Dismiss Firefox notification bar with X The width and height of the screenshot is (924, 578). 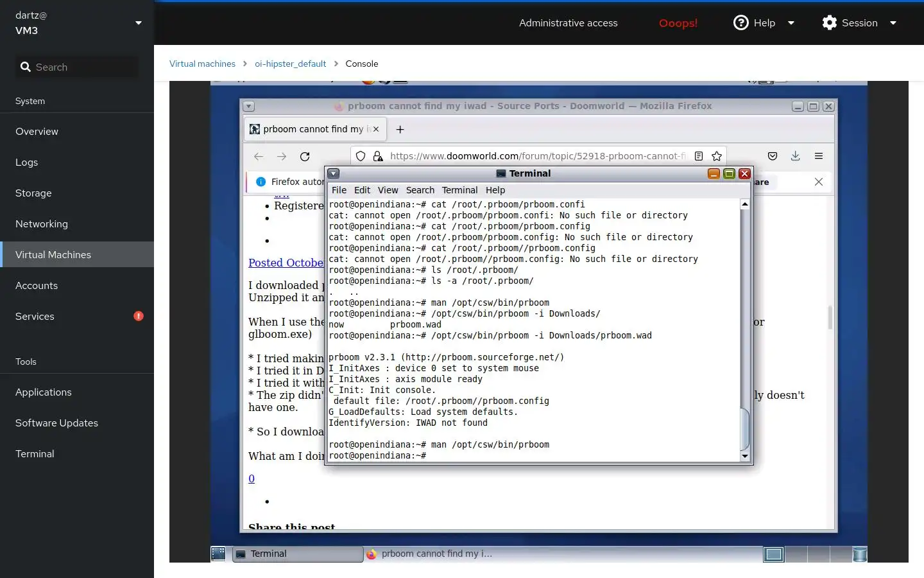(x=819, y=182)
